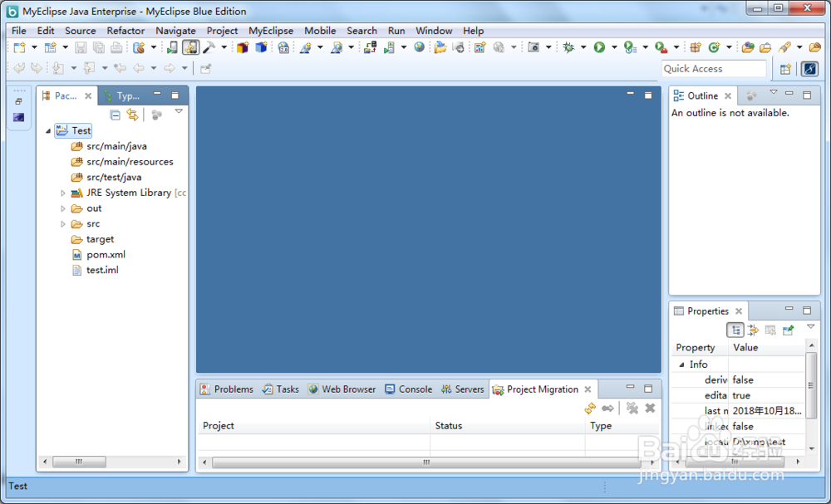Expand the JRE System Library node

tap(63, 193)
